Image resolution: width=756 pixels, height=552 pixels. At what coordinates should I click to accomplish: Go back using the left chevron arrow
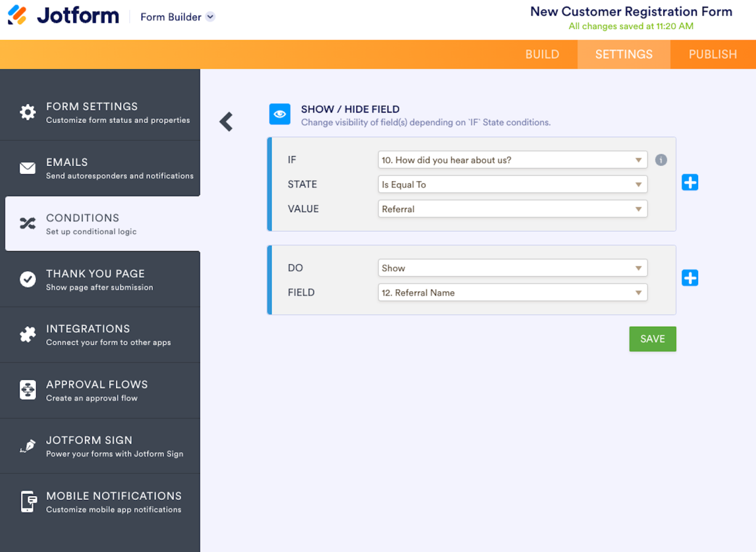226,121
